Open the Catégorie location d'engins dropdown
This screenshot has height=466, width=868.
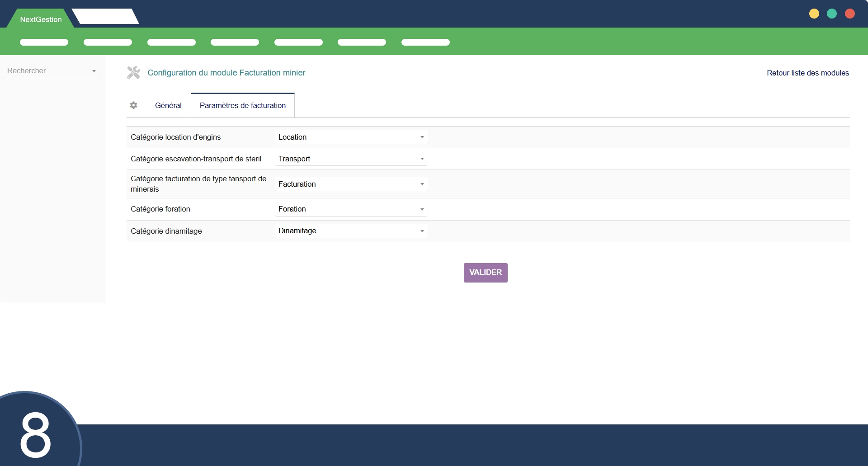(x=351, y=137)
